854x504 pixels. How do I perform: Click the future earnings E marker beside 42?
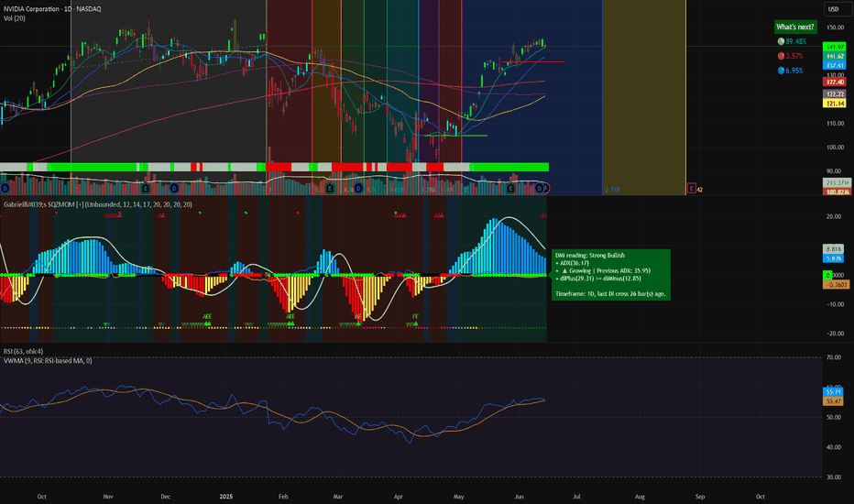[x=692, y=189]
